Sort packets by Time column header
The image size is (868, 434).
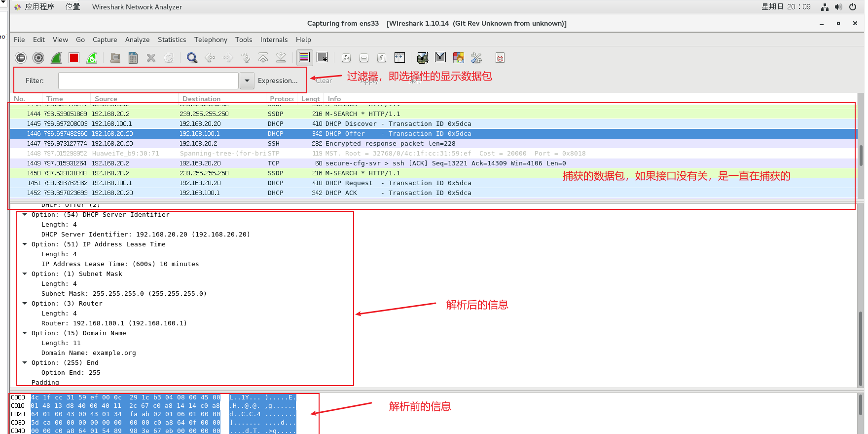click(x=66, y=99)
